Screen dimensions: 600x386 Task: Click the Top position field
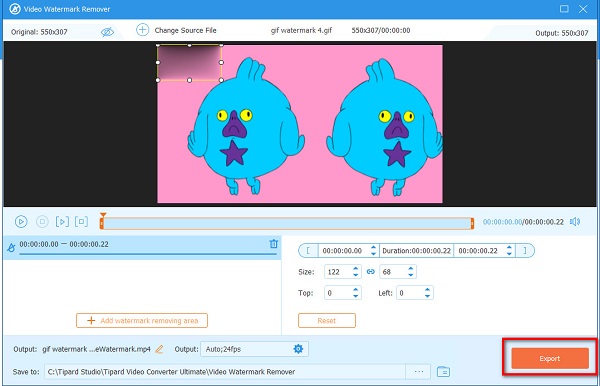(x=338, y=293)
